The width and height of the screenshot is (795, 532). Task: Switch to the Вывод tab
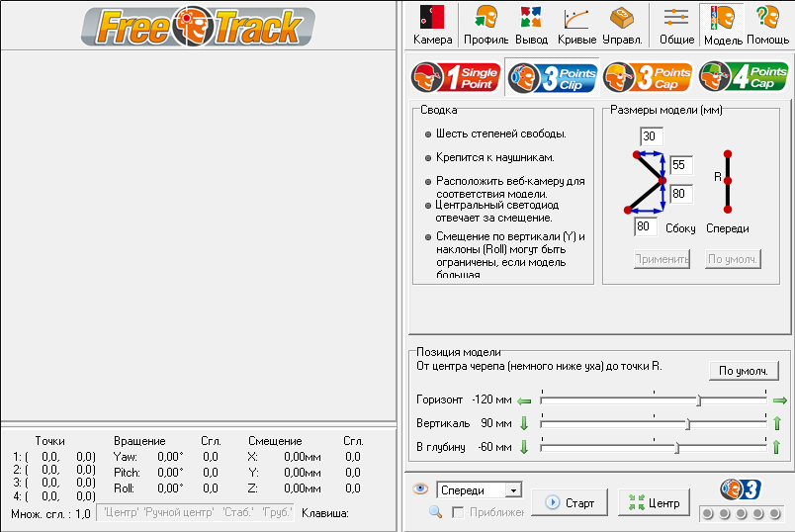(x=531, y=25)
